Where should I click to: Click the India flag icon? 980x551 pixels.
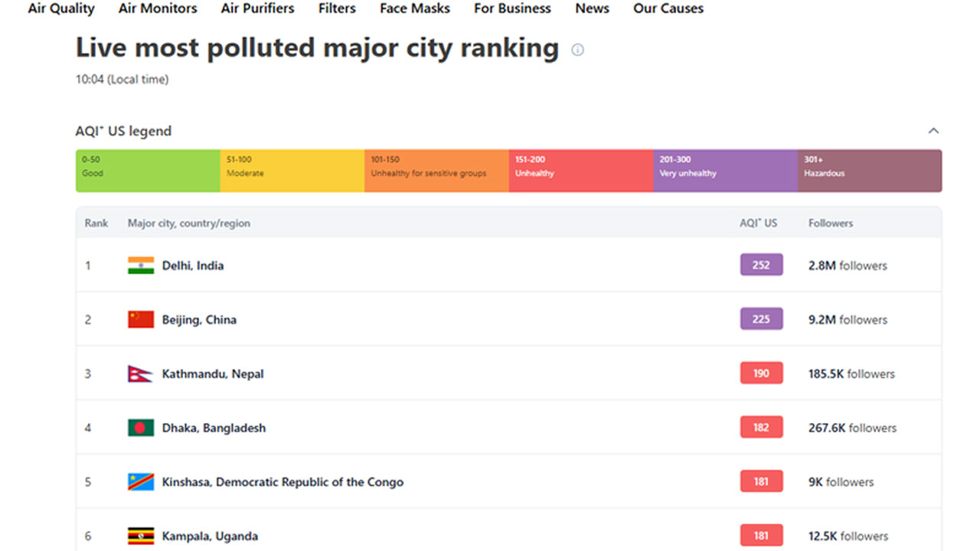(141, 266)
